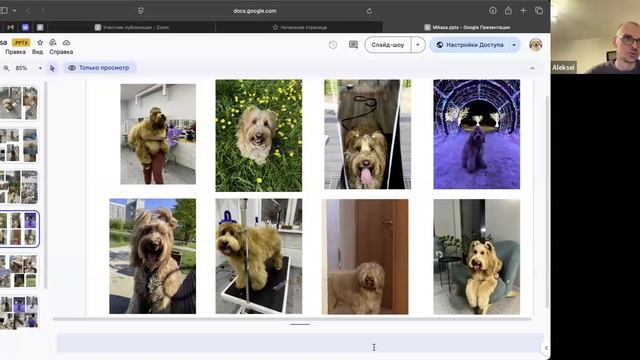The image size is (640, 360).
Task: Check cloud save status icon
Action: click(67, 42)
